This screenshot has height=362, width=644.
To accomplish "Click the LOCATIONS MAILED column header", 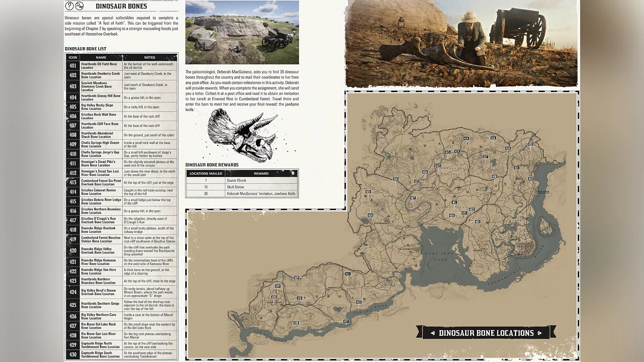I will point(206,173).
